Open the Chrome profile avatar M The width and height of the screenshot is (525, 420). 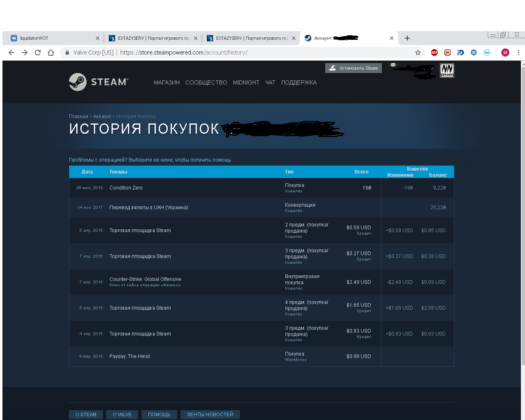point(505,52)
